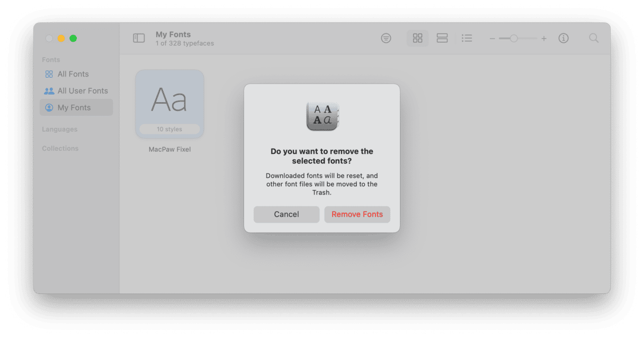Screen dimensions: 644x338
Task: Cancel the font removal dialog
Action: click(x=287, y=214)
